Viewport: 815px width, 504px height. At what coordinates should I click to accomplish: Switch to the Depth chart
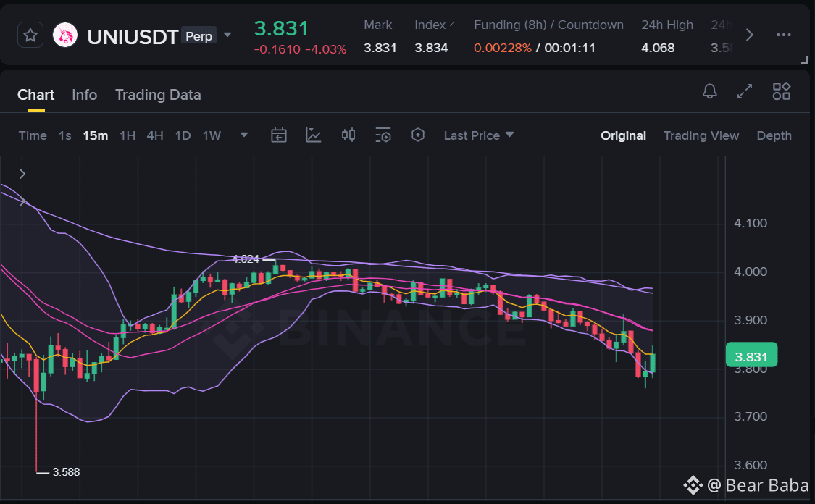click(774, 135)
